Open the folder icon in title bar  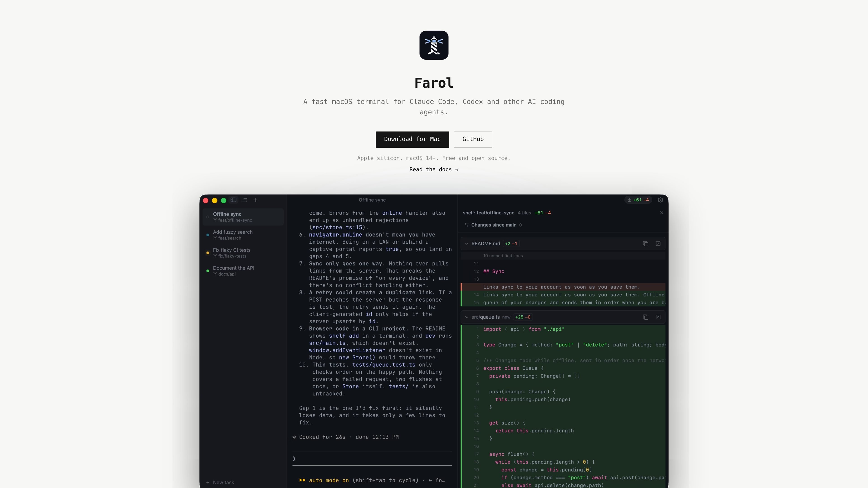[x=244, y=200]
